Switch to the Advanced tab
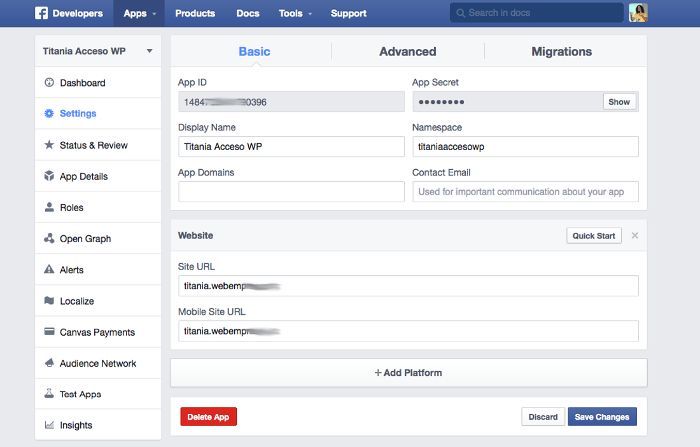The image size is (700, 447). 408,51
